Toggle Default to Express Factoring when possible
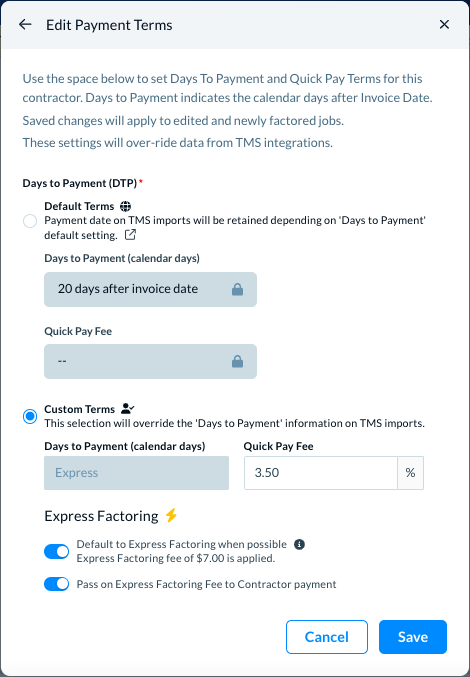Viewport: 470px width, 677px height. coord(57,551)
